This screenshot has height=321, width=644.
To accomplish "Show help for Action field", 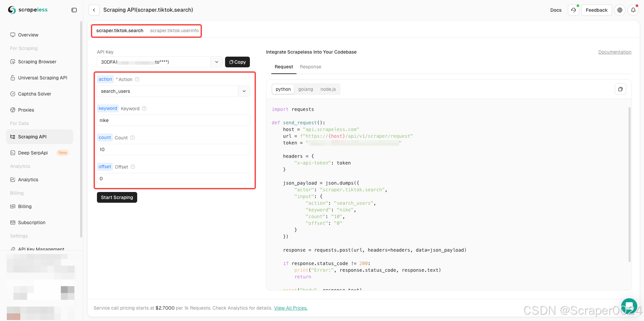I will tap(137, 79).
